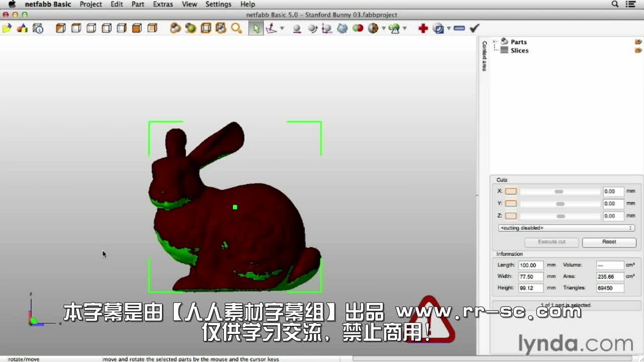Click the scale part icon

click(x=327, y=29)
